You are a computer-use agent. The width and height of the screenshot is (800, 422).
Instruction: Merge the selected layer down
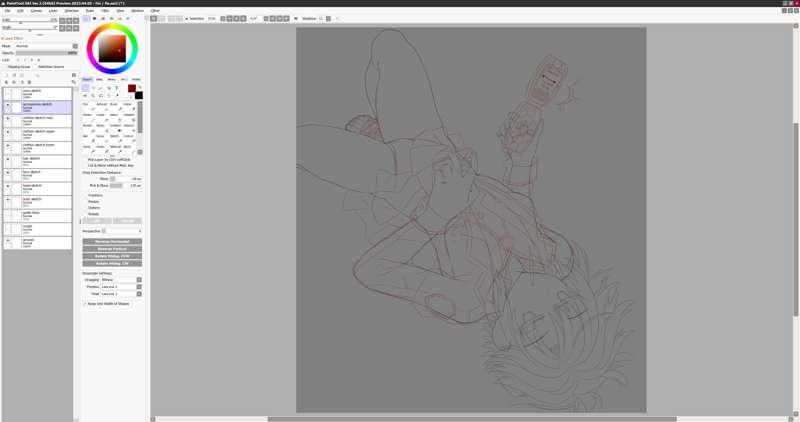14,82
